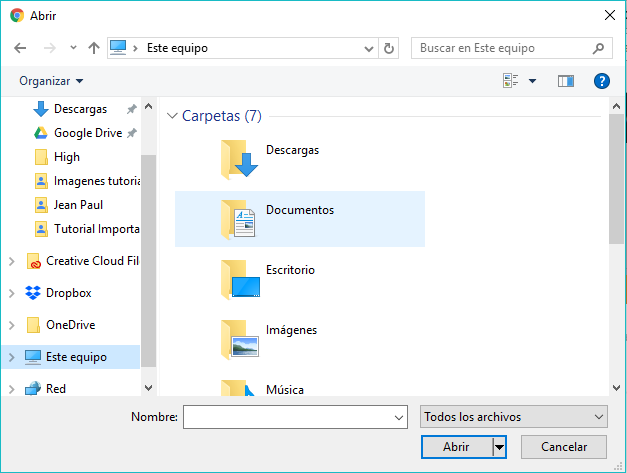Expand the Este equipo tree node
The image size is (627, 473).
pos(12,357)
